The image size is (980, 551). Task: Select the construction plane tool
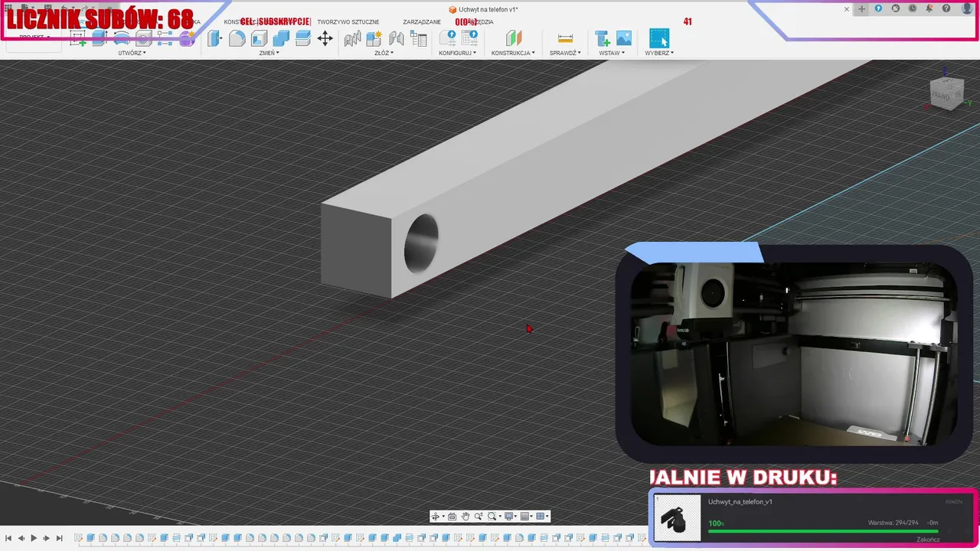(513, 38)
